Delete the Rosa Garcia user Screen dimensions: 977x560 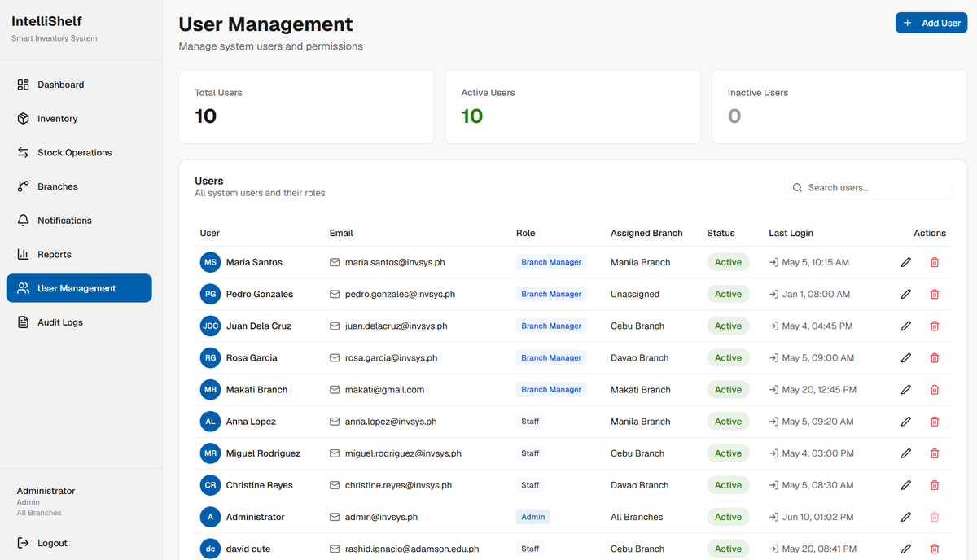(935, 357)
